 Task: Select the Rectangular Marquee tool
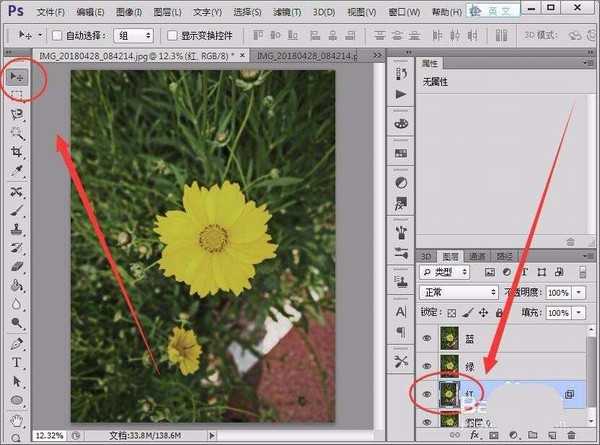click(x=17, y=95)
